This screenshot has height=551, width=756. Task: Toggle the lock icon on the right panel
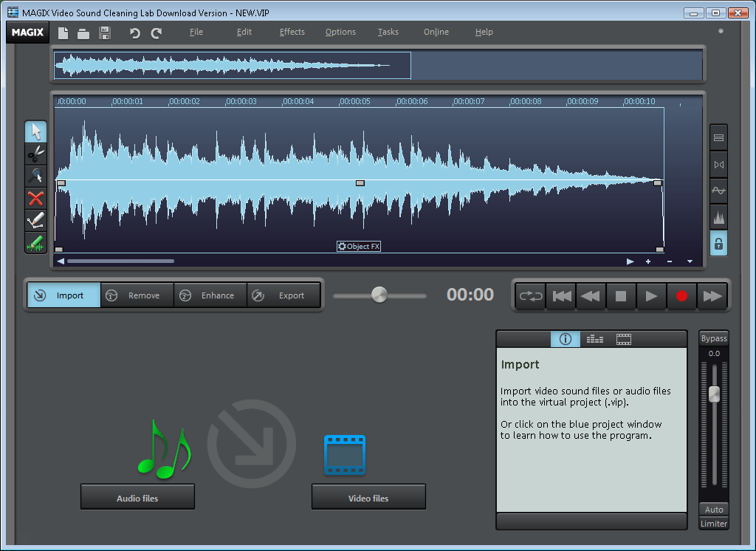click(718, 243)
